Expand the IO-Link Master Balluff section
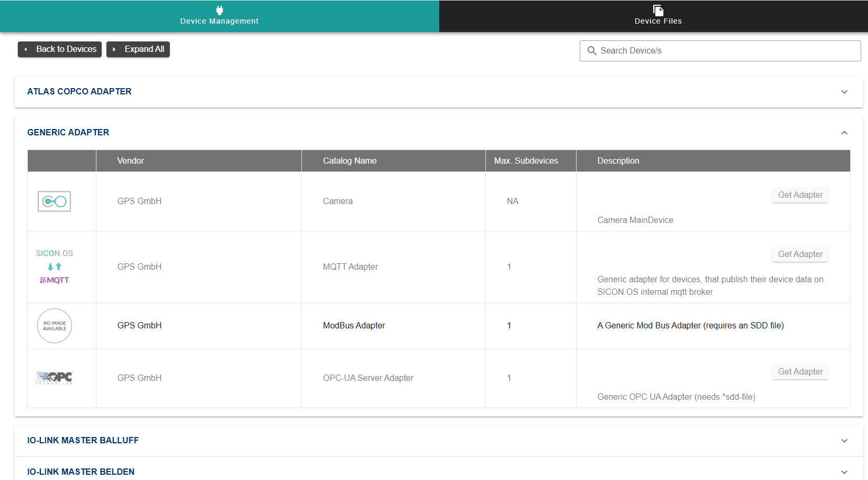This screenshot has width=868, height=480. point(844,441)
